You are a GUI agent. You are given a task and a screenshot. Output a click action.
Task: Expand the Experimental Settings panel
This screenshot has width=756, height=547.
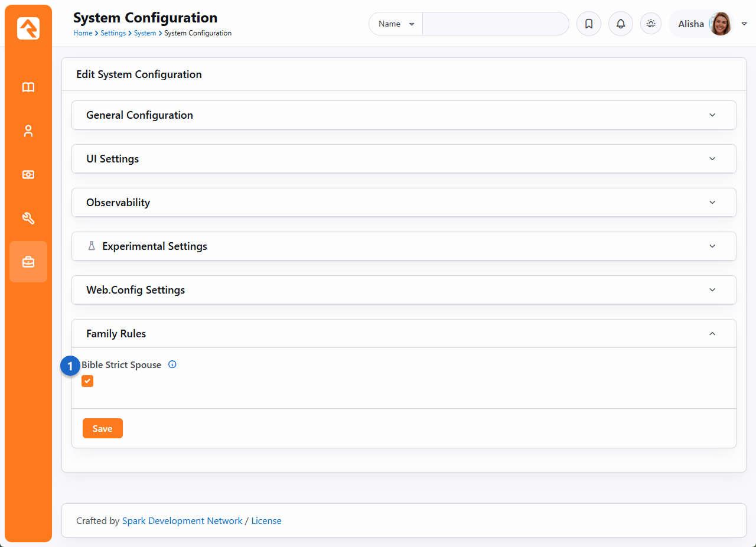click(403, 246)
